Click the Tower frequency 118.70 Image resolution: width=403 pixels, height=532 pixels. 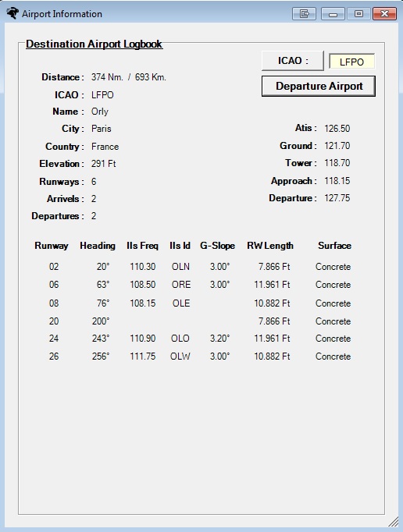tap(337, 163)
